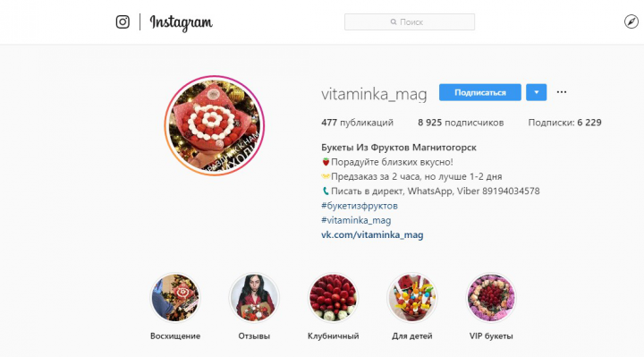Open the Для детей story highlight
This screenshot has width=644, height=357.
tap(412, 297)
